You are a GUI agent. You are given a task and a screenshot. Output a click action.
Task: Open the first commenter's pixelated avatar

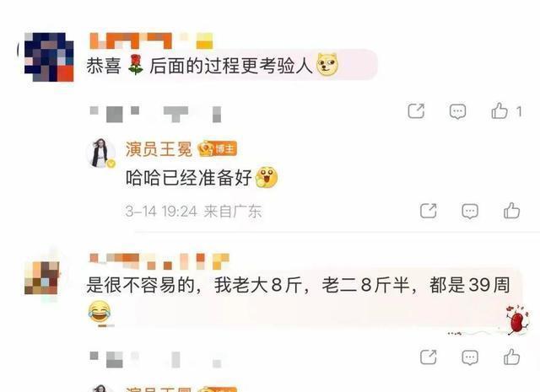49,56
